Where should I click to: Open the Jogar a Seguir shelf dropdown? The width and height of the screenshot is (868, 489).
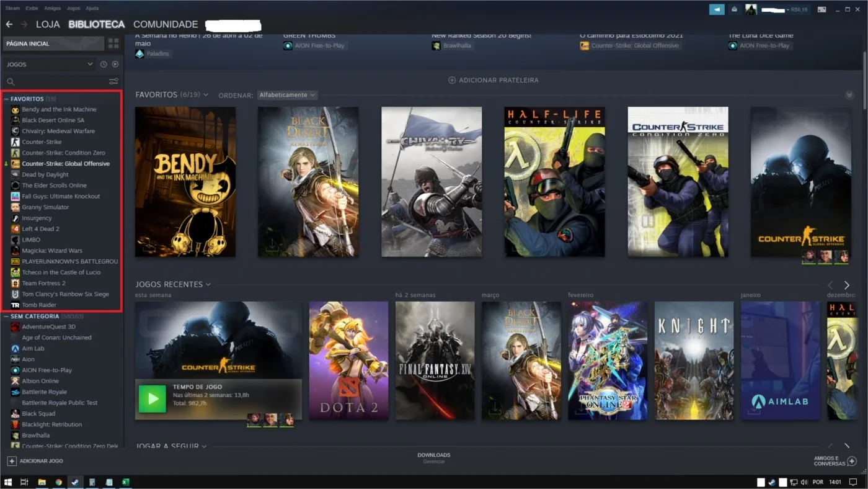click(x=204, y=446)
